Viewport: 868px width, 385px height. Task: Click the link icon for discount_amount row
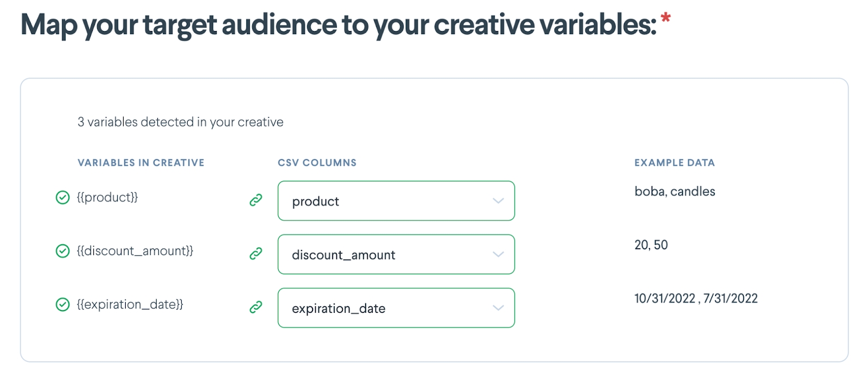[x=256, y=254]
